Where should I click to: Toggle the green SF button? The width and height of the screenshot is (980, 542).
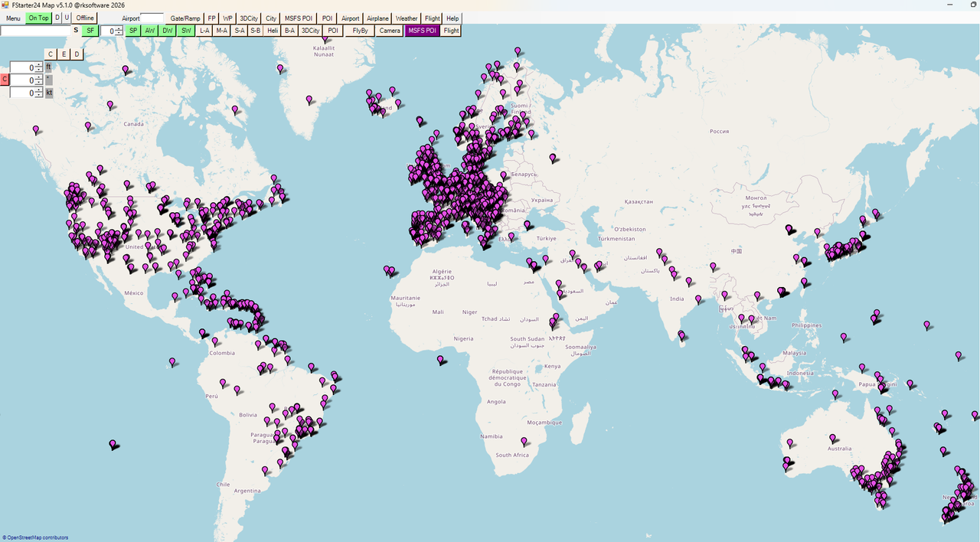coord(90,31)
